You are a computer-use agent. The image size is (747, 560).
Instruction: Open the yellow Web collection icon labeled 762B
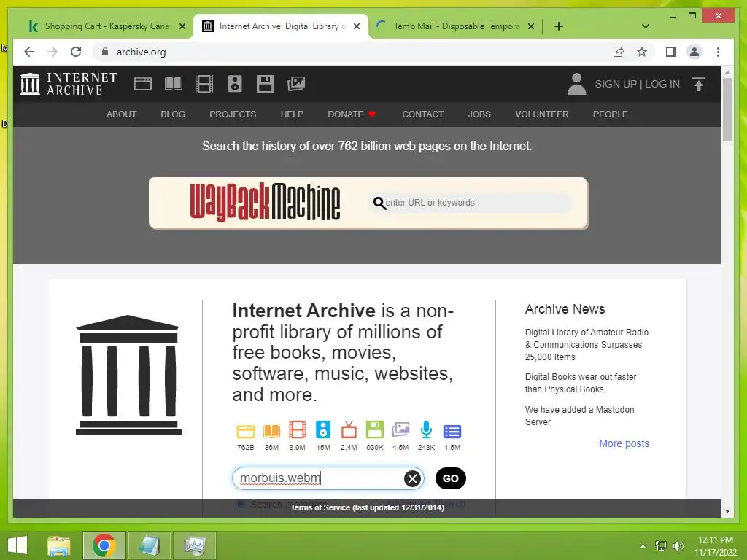[x=246, y=430]
